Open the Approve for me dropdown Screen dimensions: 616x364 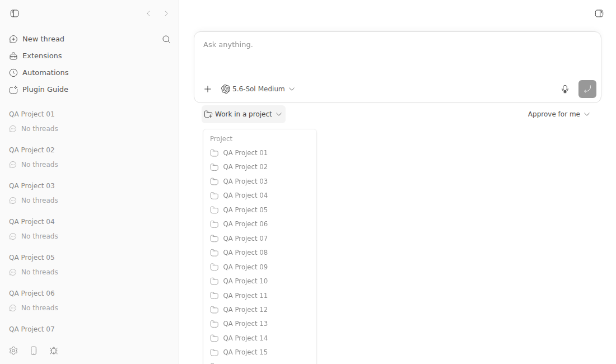coord(559,114)
